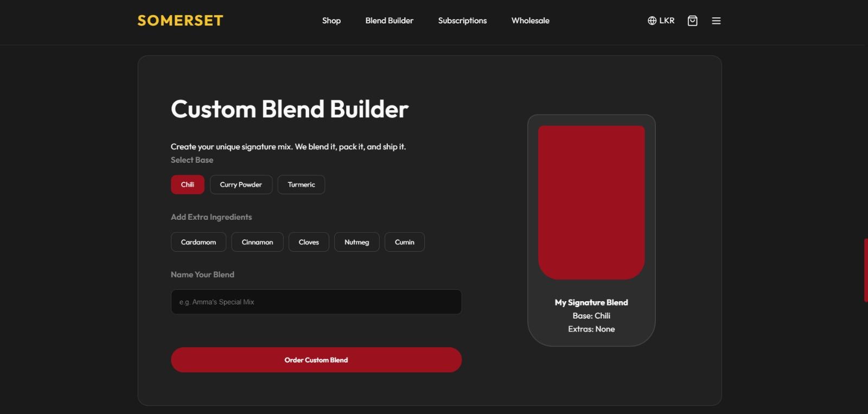Click the SOMERSET logo

180,21
